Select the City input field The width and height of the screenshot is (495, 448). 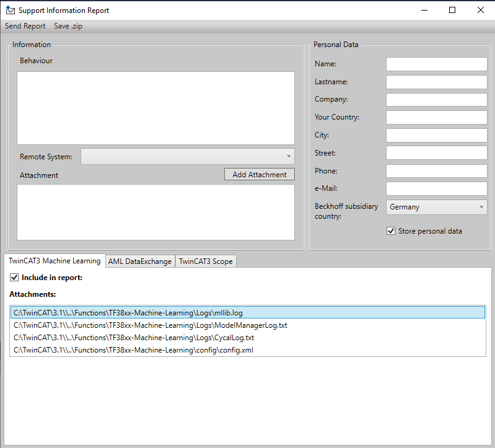[437, 136]
